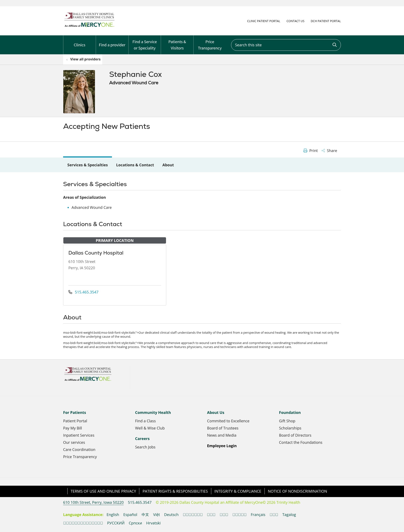Click the Foundation footer heading
The height and width of the screenshot is (532, 404).
[290, 412]
